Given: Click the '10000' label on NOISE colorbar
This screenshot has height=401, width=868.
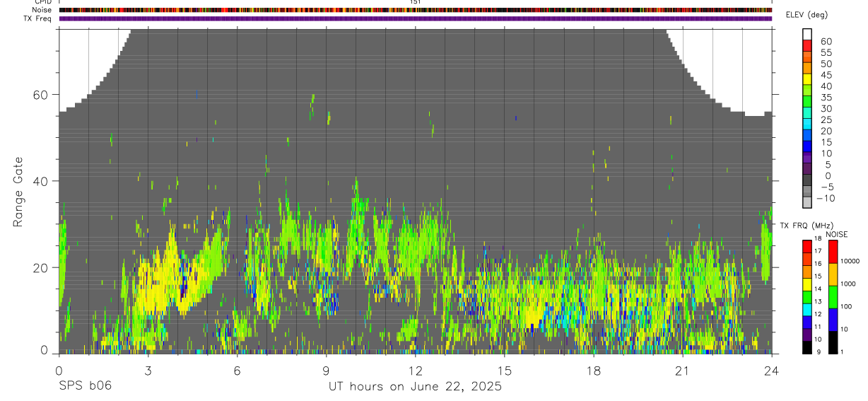Looking at the screenshot, I should point(849,261).
